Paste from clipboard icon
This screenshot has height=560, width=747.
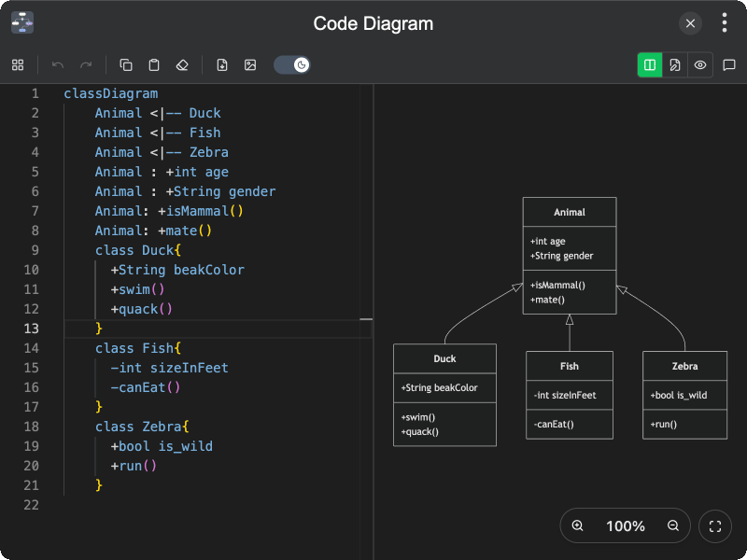pyautogui.click(x=154, y=64)
